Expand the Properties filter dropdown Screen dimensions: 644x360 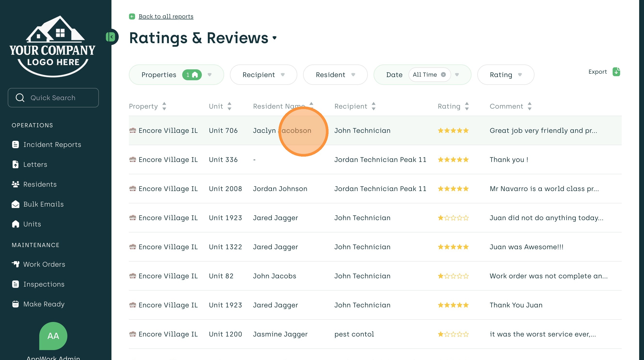pyautogui.click(x=210, y=75)
